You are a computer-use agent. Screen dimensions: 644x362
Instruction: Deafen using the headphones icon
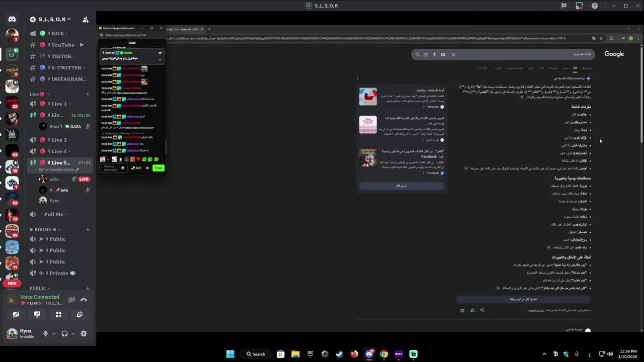pos(64,333)
